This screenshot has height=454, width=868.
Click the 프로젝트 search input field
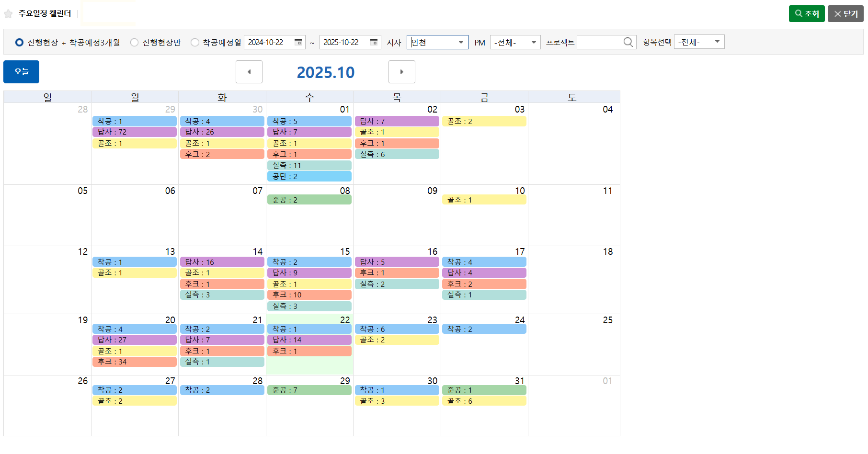pos(599,42)
